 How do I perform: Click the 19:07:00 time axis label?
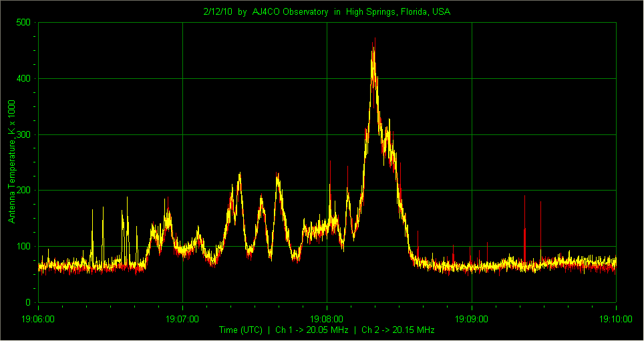click(182, 319)
